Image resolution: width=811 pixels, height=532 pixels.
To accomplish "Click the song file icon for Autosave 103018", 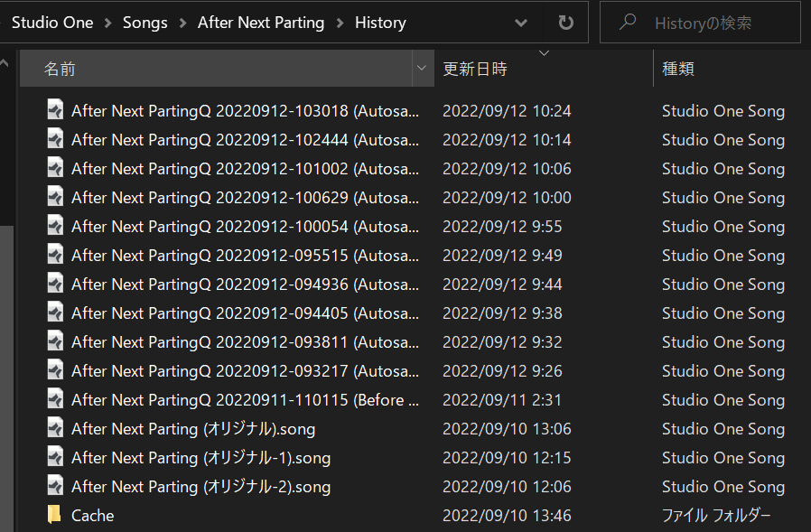I will 55,110.
